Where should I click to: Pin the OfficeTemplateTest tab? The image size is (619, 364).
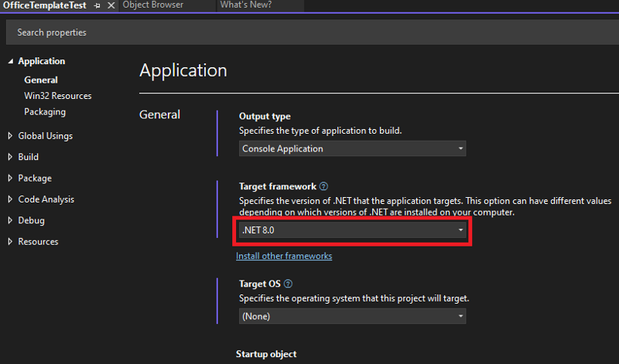(x=97, y=6)
